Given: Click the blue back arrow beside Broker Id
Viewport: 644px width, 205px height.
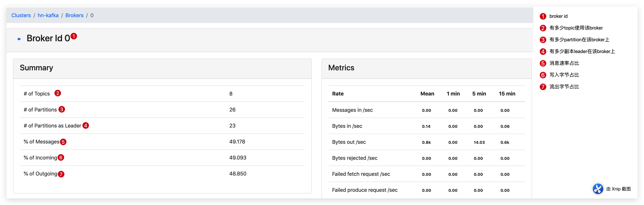Looking at the screenshot, I should [x=19, y=39].
